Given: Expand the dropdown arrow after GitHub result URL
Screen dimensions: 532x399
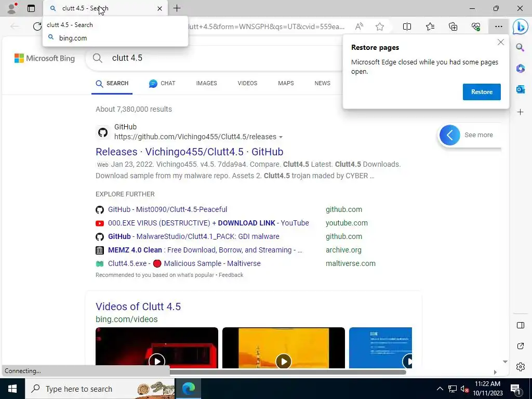Looking at the screenshot, I should coord(281,137).
